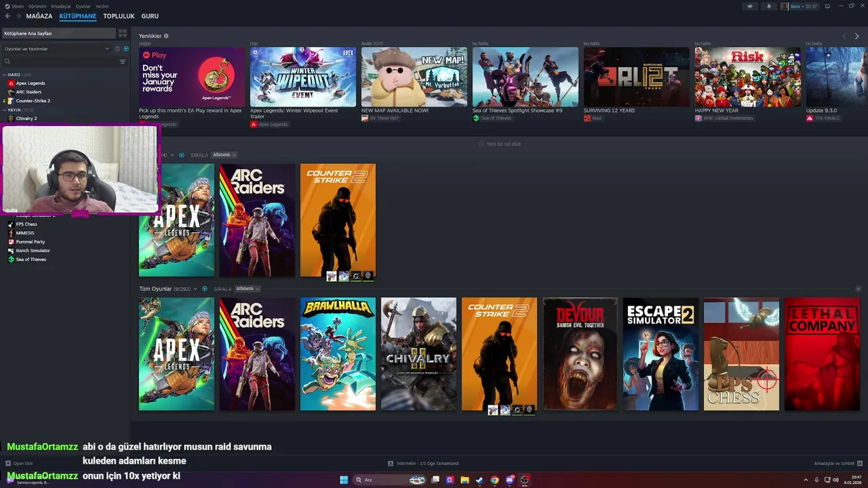Open the Oyunlar menu
The height and width of the screenshot is (488, 868).
83,6
